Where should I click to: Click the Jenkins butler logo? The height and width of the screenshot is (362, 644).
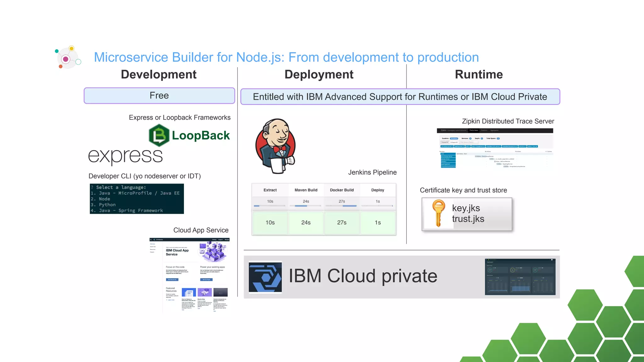(x=276, y=146)
